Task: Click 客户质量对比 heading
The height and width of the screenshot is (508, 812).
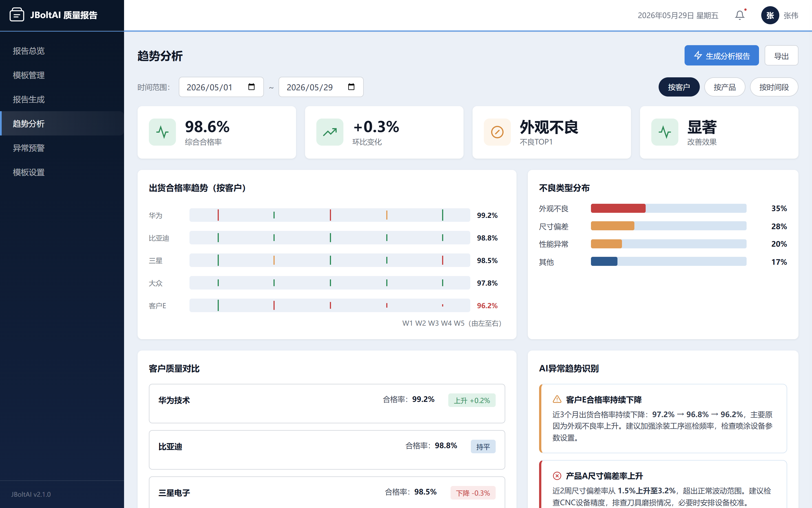Action: point(174,369)
